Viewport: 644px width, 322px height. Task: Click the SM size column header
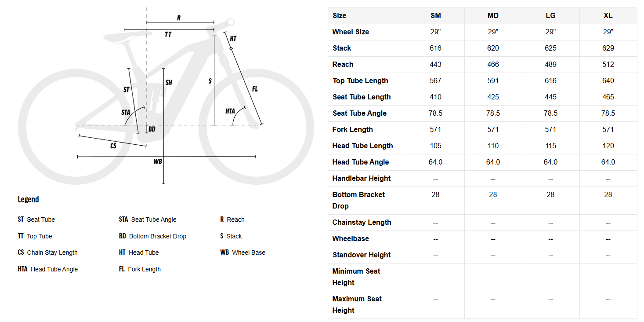coord(435,16)
